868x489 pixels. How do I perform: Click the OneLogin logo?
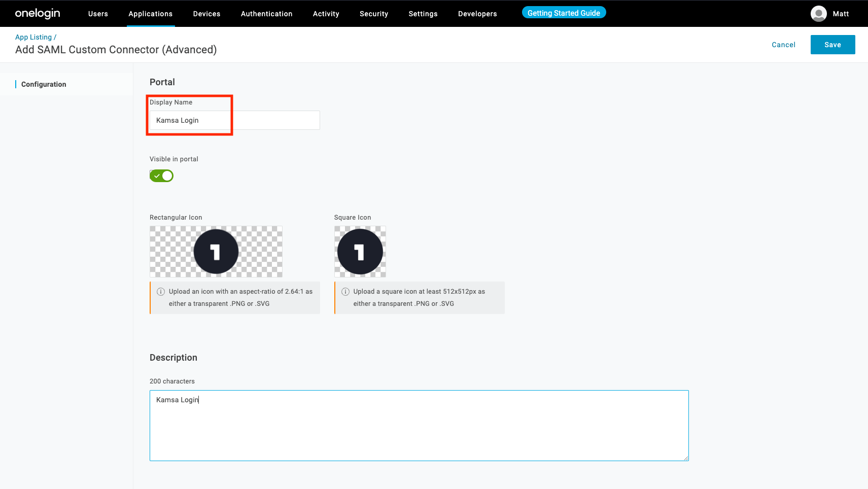tap(38, 14)
